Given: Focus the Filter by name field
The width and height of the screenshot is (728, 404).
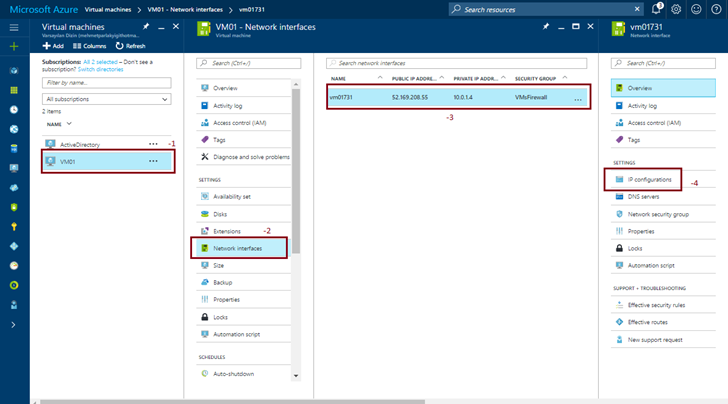Looking at the screenshot, I should 106,83.
